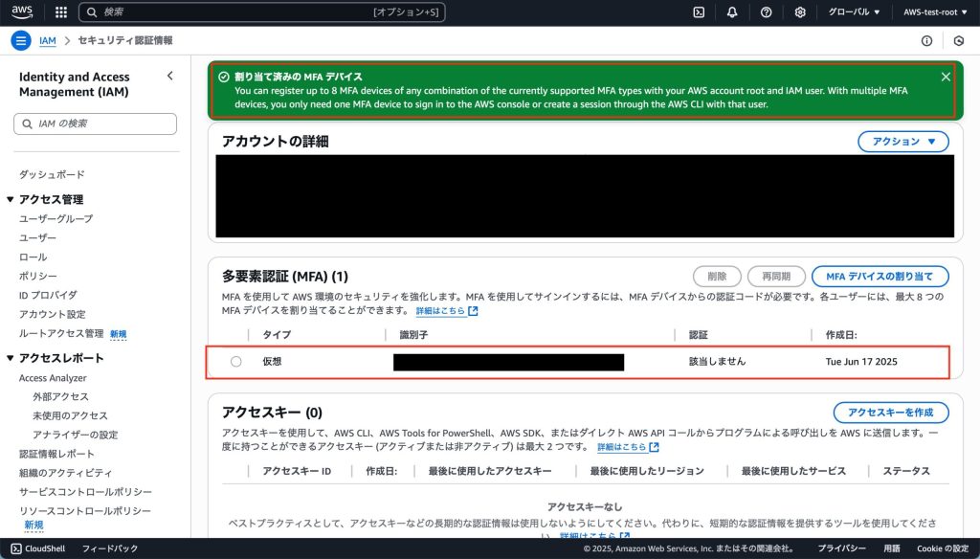Open 認証情報レポート in navigation
This screenshot has height=559, width=980.
56,454
